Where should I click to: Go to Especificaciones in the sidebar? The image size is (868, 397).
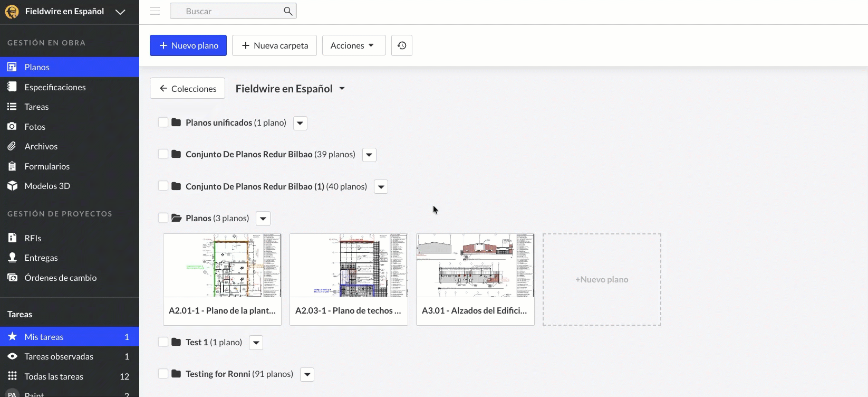(55, 87)
